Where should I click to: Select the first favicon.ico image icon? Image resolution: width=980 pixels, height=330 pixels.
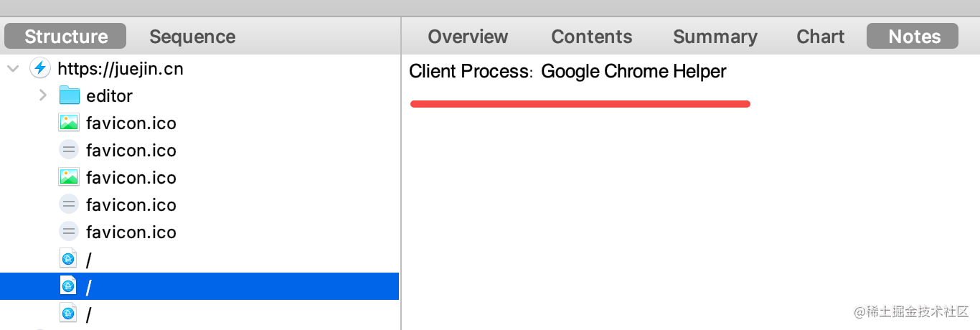[x=69, y=123]
